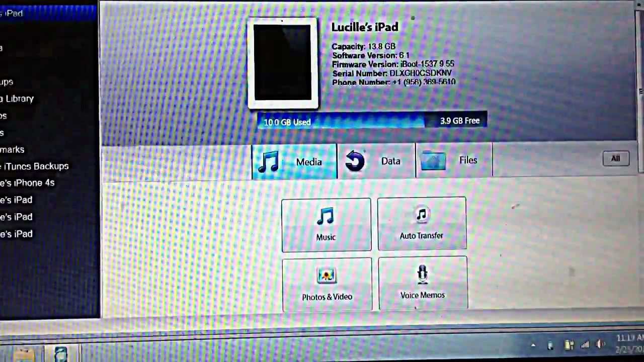Select the highlighted iPad entry in sidebar
Viewport: 644px width, 362px height.
(49, 13)
